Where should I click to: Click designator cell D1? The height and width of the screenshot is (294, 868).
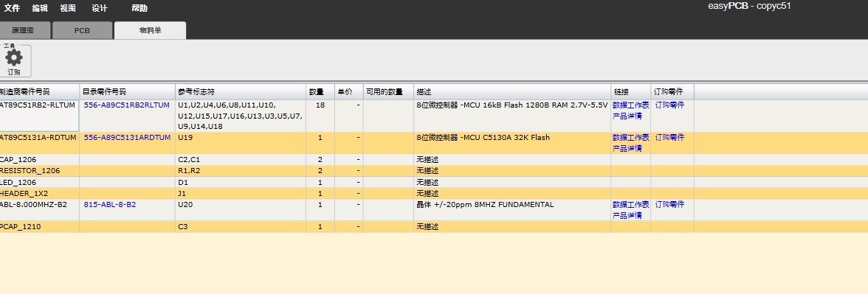(x=241, y=183)
